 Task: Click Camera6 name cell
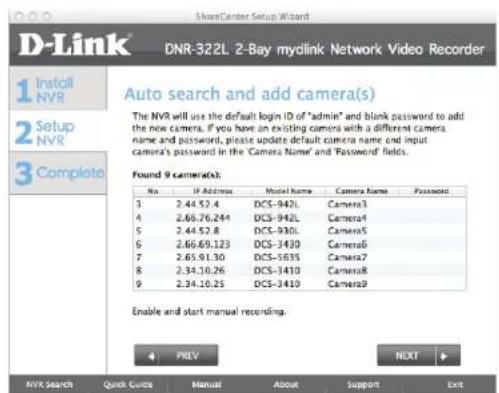tap(347, 244)
